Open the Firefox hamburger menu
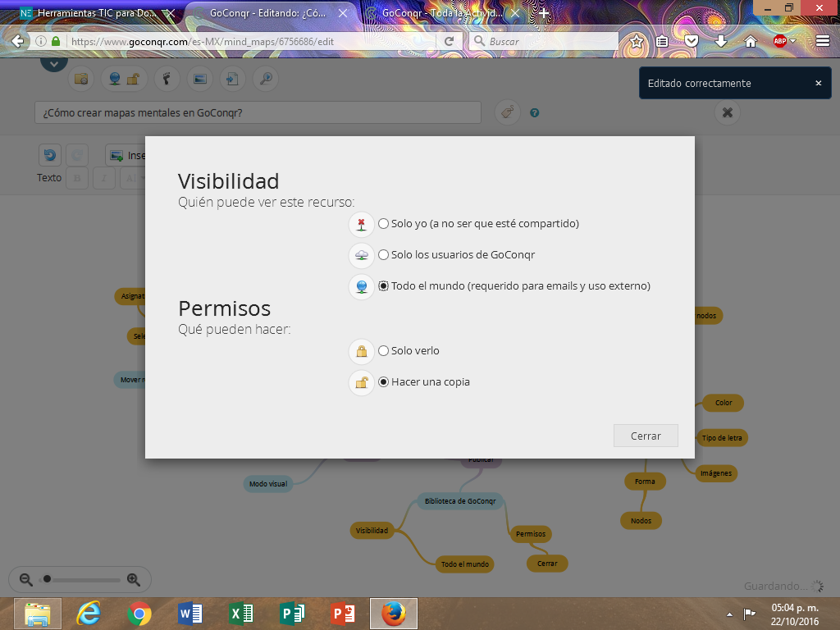840x630 pixels. (822, 41)
